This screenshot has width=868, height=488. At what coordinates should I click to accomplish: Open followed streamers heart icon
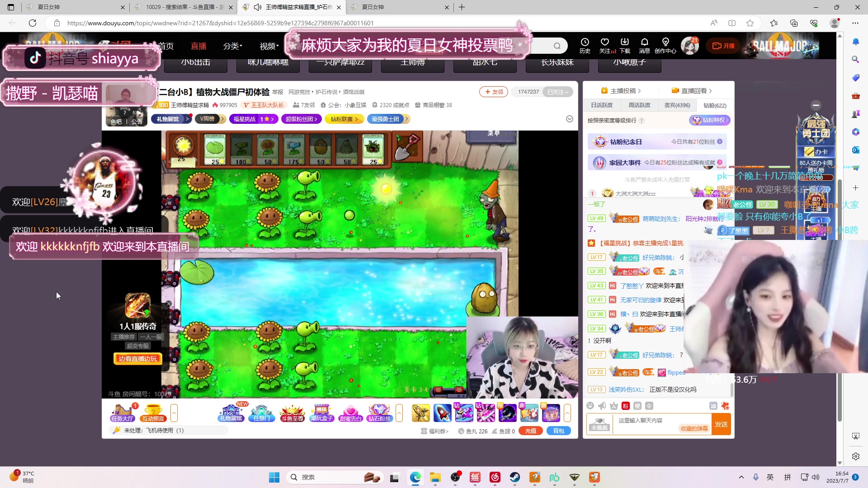605,45
